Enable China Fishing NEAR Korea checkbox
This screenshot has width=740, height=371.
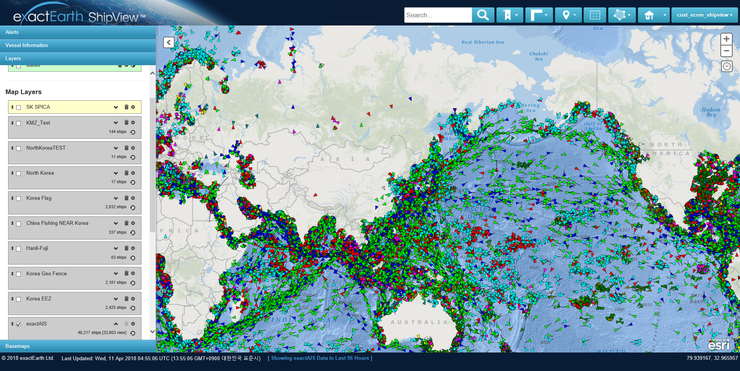[19, 223]
